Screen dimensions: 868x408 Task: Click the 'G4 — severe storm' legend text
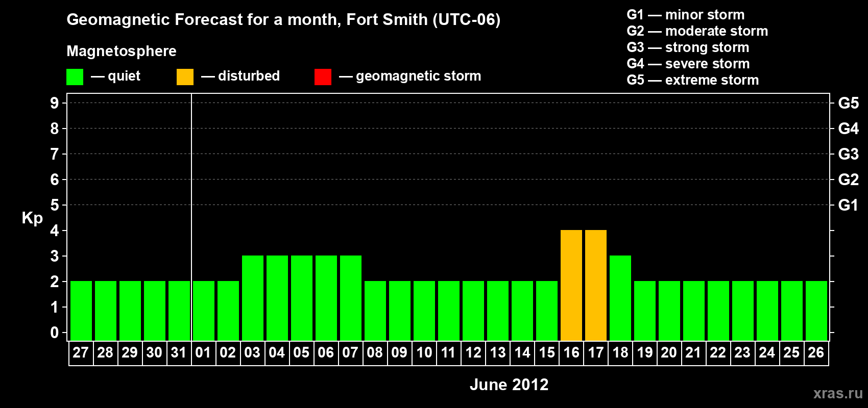(688, 64)
